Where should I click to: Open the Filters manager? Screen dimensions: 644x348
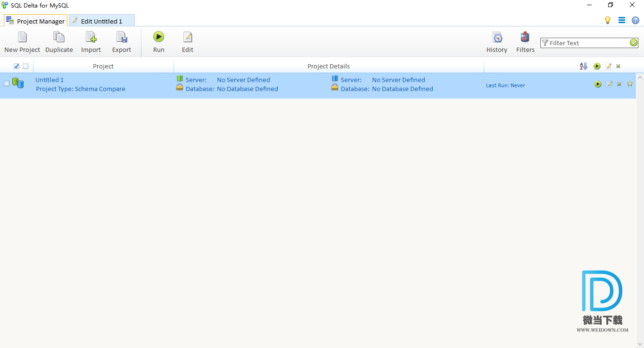pos(525,42)
